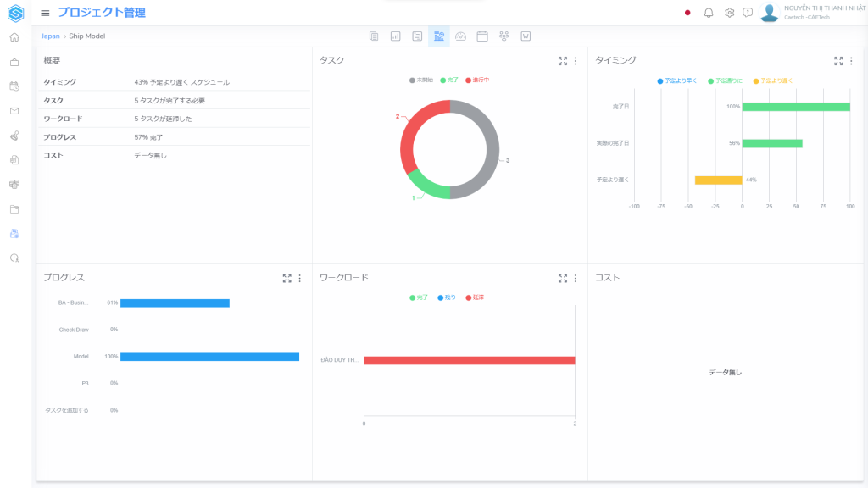Open the ワークロード panel three-dot menu
868x488 pixels.
click(x=576, y=278)
